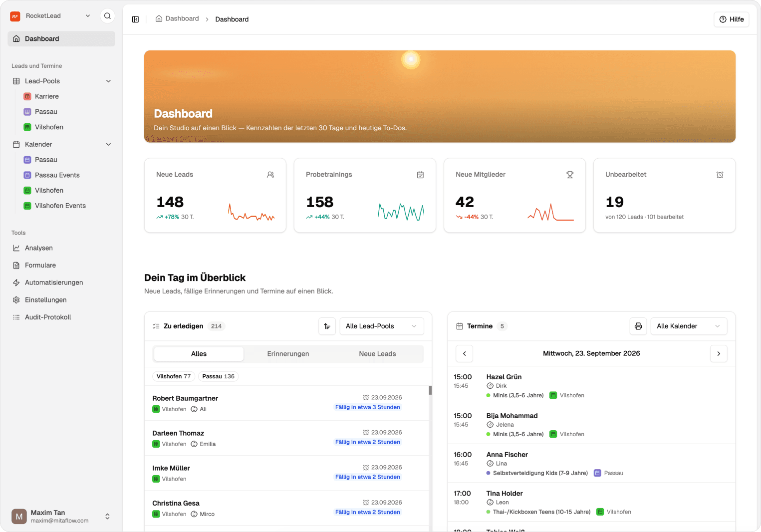Switch to the Erinnerungen tab

[x=288, y=354]
